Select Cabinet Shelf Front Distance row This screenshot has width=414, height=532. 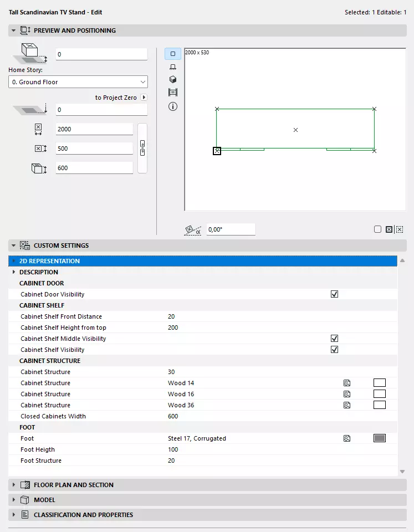203,316
